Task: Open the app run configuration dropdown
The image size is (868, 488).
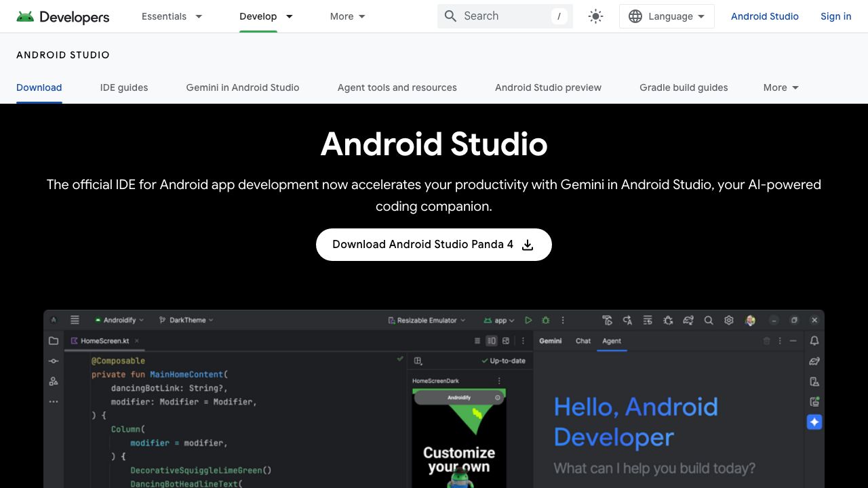Action: [x=499, y=320]
